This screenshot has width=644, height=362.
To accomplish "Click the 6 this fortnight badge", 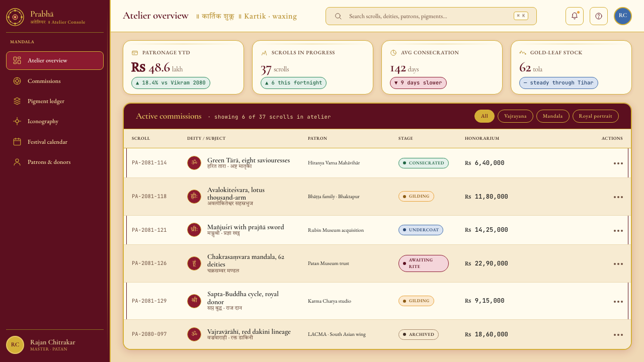I will [293, 83].
